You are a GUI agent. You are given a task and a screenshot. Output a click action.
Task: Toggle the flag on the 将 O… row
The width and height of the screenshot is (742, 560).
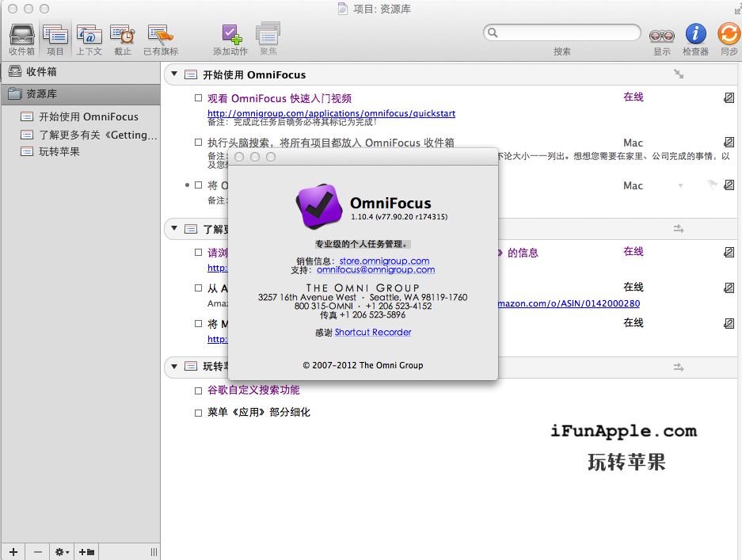[x=712, y=185]
